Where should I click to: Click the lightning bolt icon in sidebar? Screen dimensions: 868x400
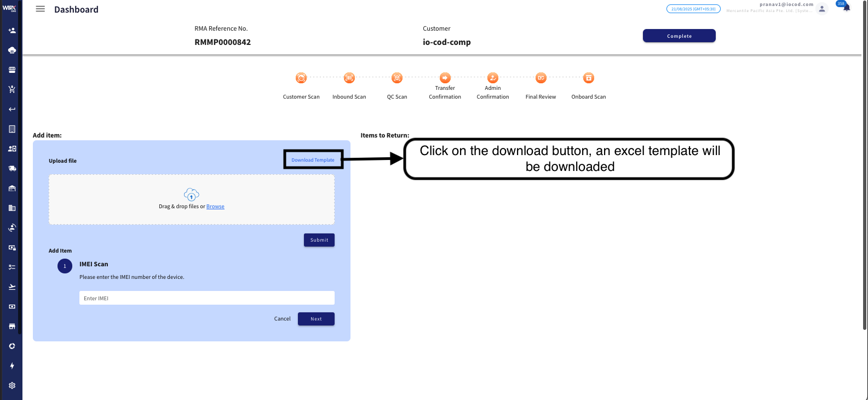[x=12, y=366]
